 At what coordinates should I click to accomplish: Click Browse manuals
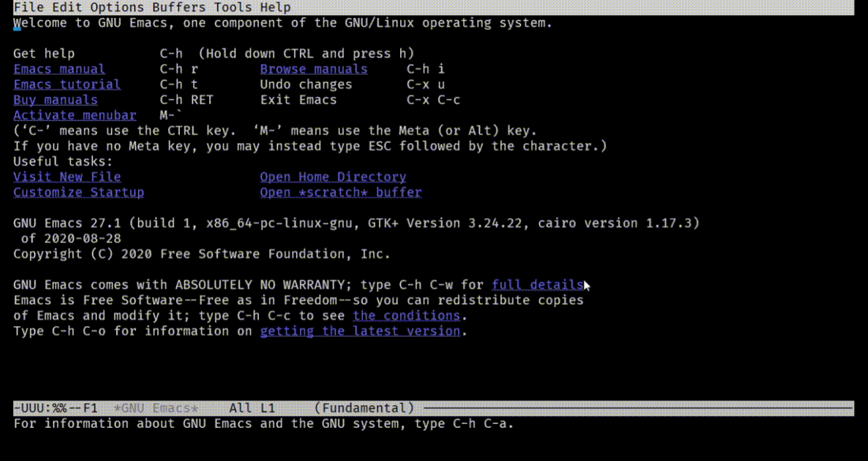312,69
